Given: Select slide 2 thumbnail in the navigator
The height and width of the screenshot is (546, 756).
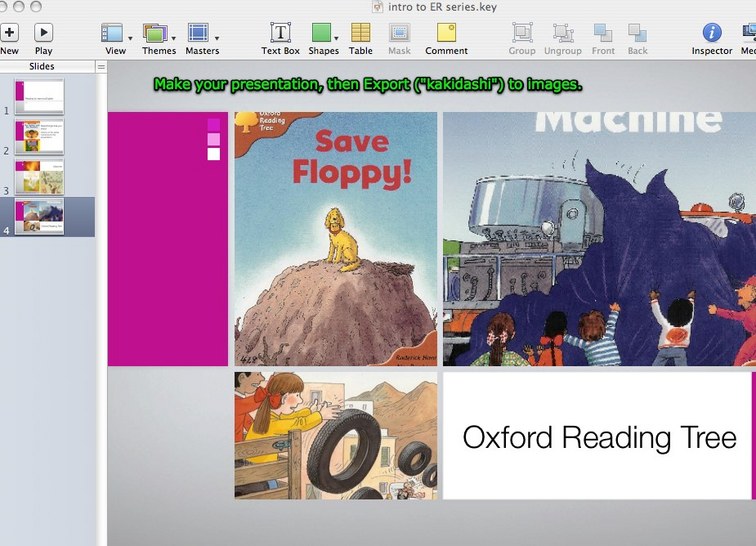Looking at the screenshot, I should (x=39, y=137).
